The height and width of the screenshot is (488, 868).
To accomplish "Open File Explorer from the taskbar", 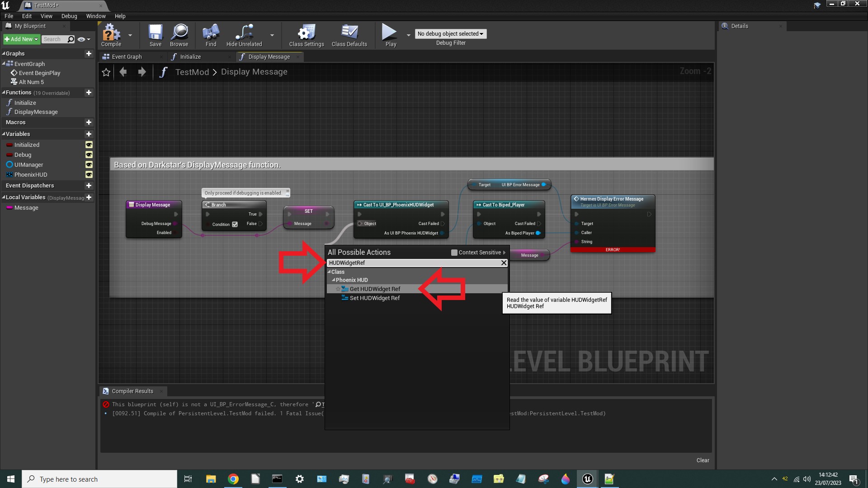I will pyautogui.click(x=211, y=479).
